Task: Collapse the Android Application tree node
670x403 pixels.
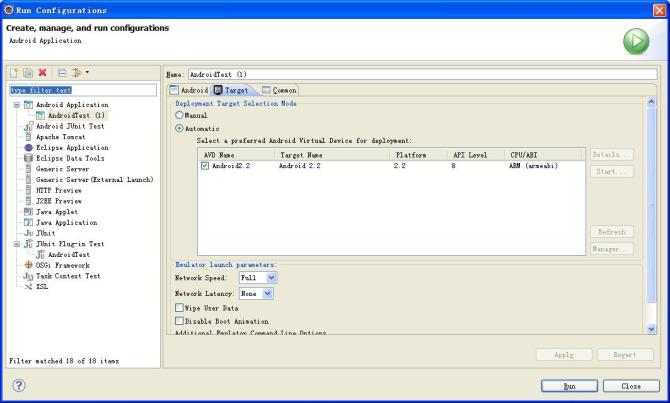Action: tap(16, 105)
